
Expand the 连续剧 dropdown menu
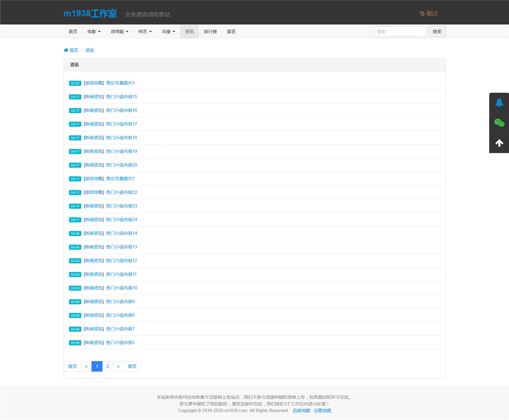119,31
